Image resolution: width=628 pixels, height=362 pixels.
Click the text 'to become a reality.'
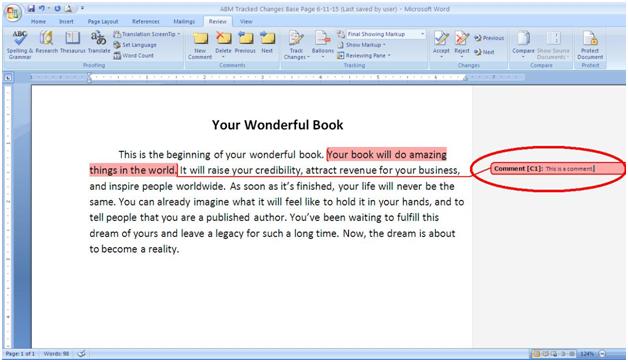click(134, 249)
